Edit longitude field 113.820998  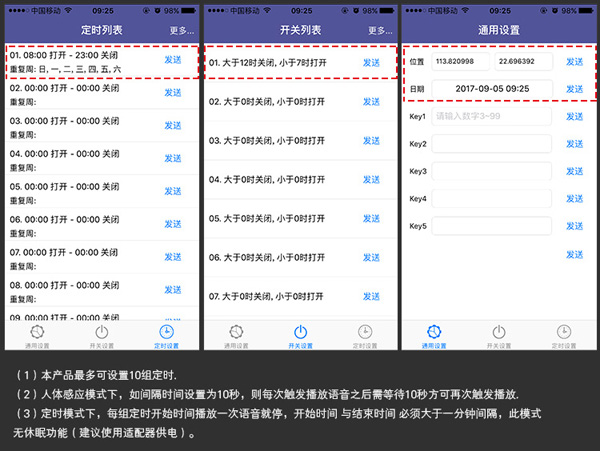coord(461,62)
